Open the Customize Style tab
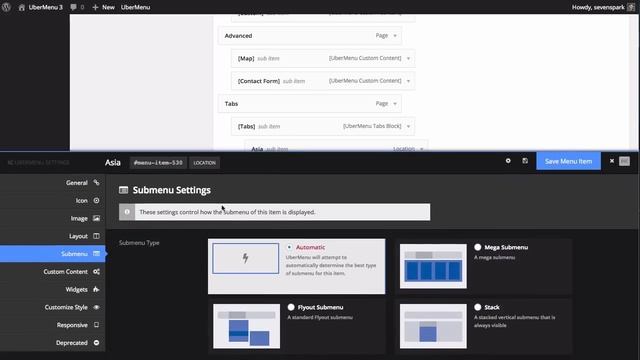 (x=53, y=307)
